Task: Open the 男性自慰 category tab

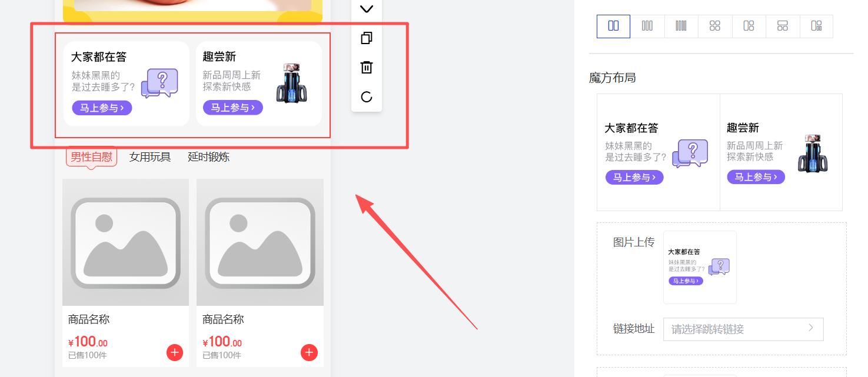Action: (91, 157)
